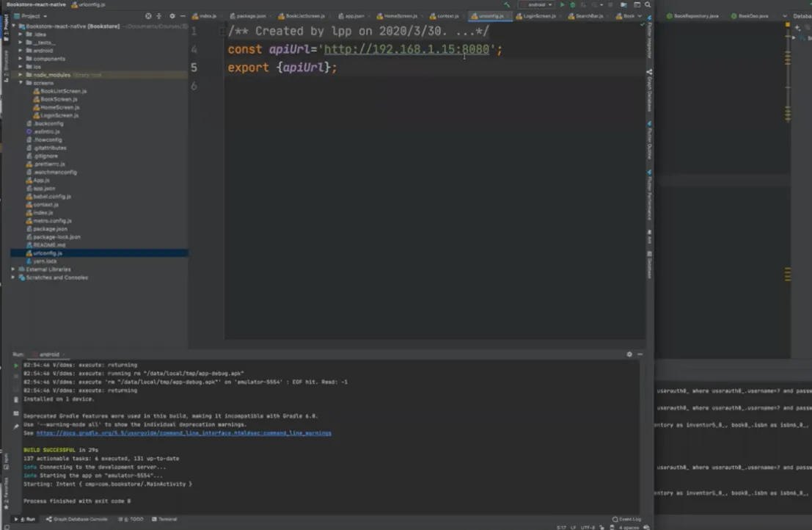Viewport: 812px width, 530px height.
Task: Click the project structure folder icon in toolbar
Action: coord(623,4)
